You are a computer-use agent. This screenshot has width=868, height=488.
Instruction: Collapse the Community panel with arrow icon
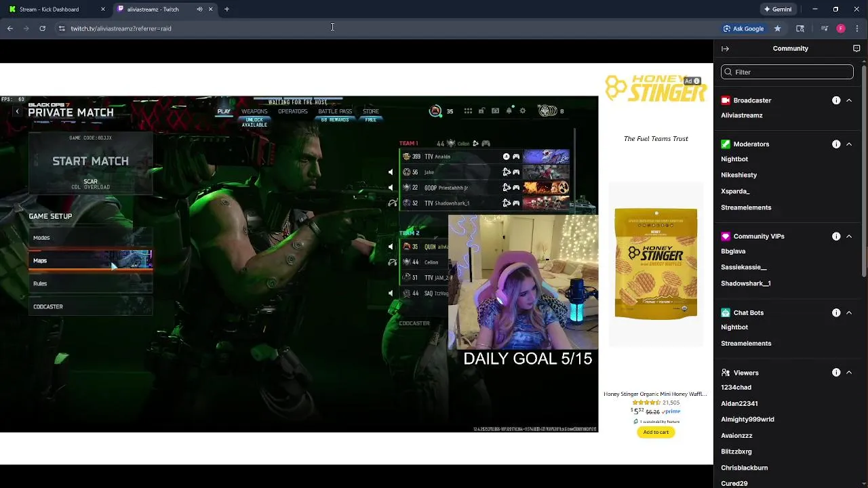point(725,49)
